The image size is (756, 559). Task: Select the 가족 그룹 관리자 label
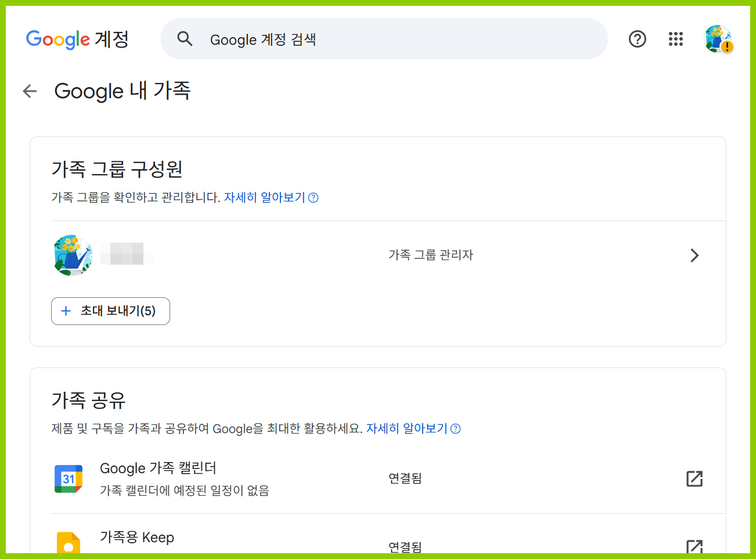point(431,255)
